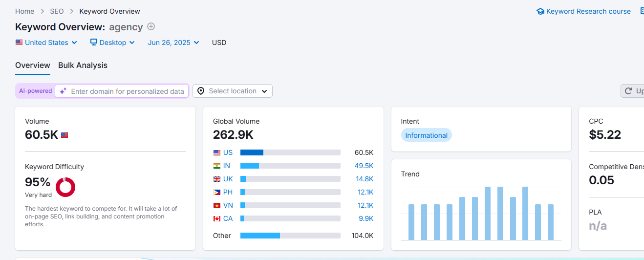Click the 95% keyword difficulty value

pyautogui.click(x=38, y=182)
